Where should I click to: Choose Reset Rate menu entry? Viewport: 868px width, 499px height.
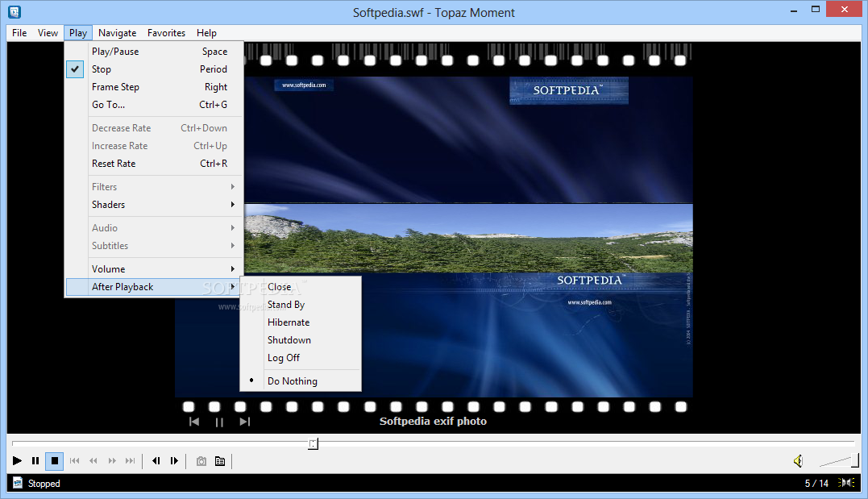coord(155,164)
